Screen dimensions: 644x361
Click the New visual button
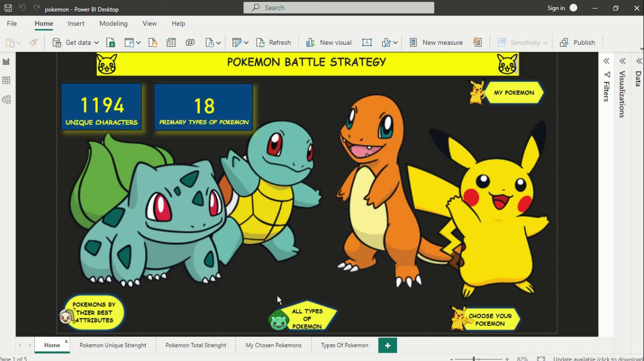pyautogui.click(x=329, y=43)
